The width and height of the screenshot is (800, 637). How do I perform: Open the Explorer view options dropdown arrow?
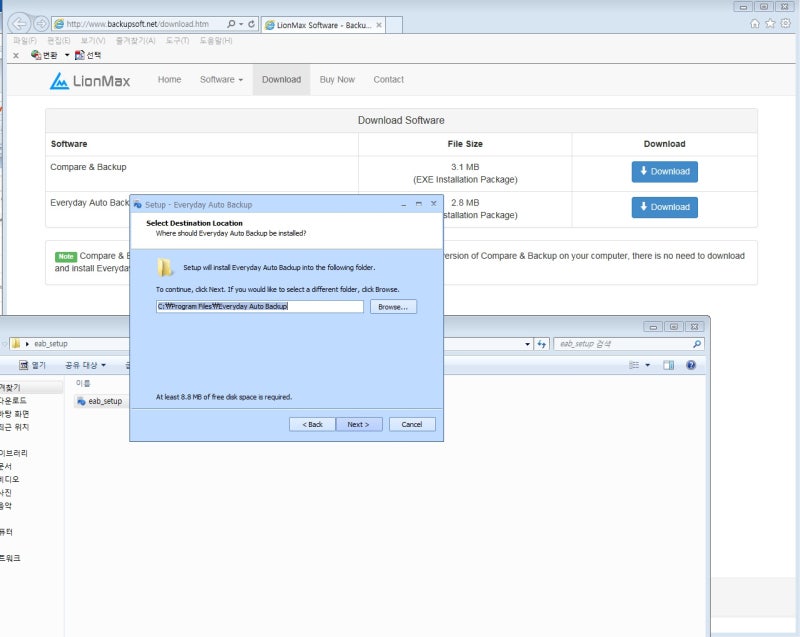(648, 366)
